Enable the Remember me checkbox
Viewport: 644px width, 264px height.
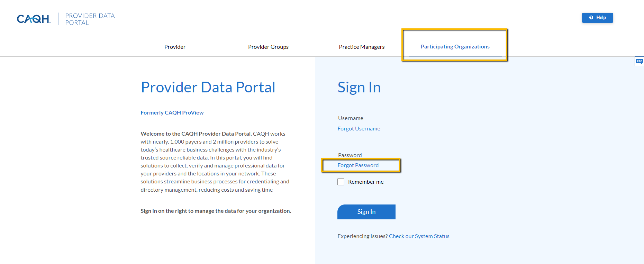coord(341,182)
